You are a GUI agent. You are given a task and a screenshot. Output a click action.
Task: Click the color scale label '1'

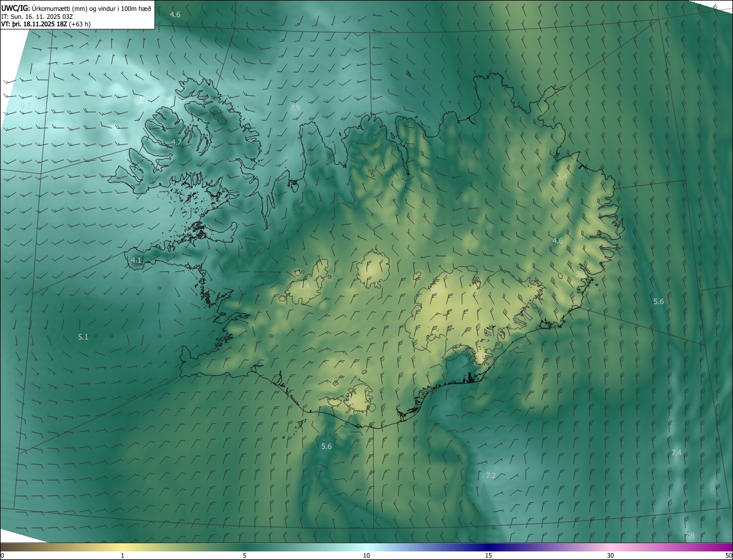[123, 555]
